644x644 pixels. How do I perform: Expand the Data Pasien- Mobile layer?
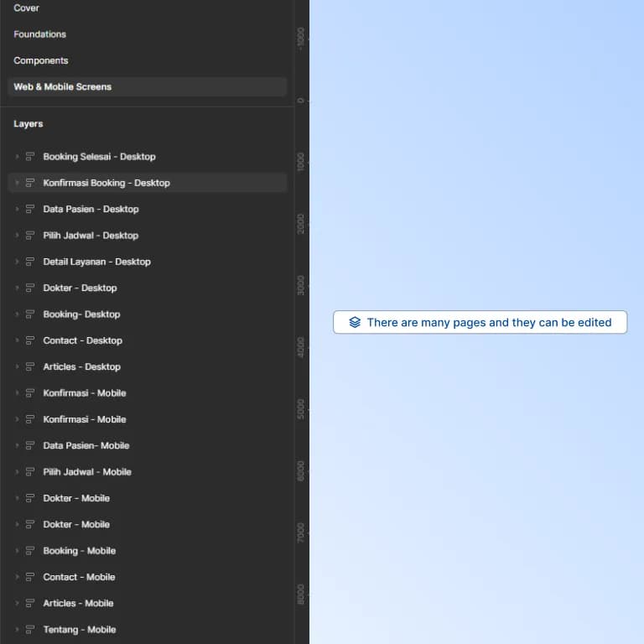click(17, 445)
